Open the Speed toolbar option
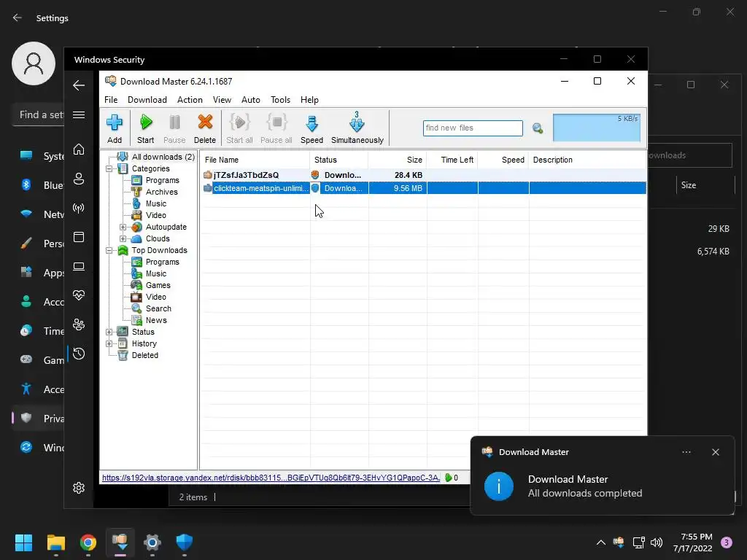The height and width of the screenshot is (560, 747). (311, 128)
